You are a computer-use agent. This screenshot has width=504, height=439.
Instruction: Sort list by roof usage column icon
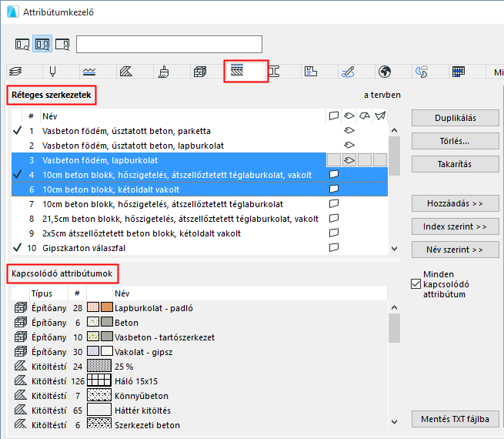coord(365,116)
